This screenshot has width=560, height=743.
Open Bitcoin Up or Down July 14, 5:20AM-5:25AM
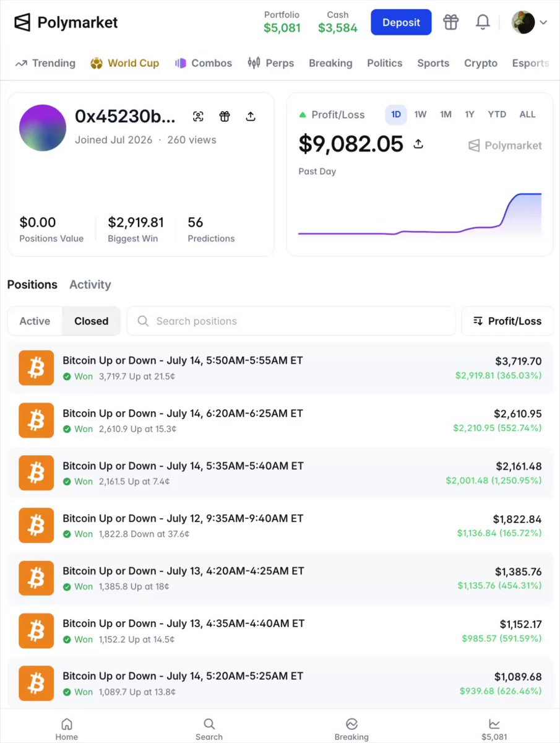point(280,684)
